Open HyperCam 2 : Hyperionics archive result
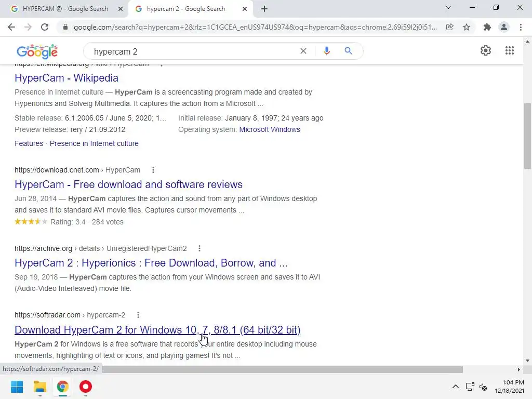 (151, 263)
